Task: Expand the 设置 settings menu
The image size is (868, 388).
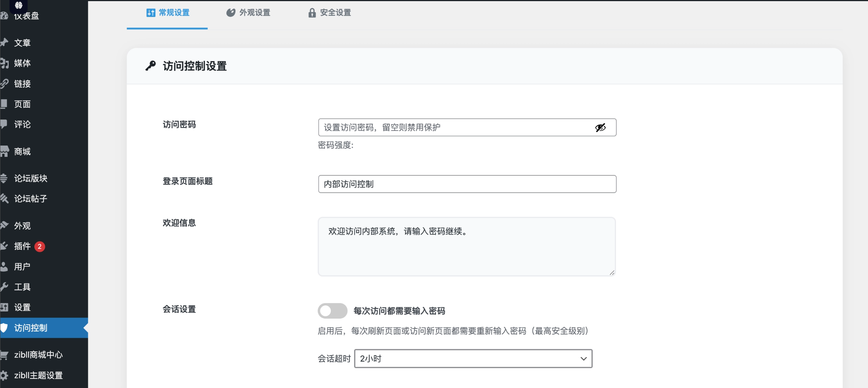Action: click(x=22, y=307)
